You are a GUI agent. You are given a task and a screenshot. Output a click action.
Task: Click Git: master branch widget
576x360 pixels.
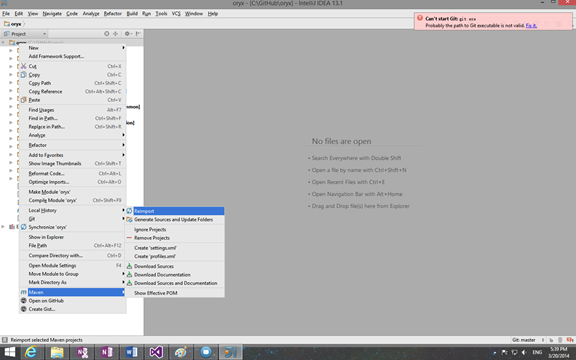tap(523, 340)
